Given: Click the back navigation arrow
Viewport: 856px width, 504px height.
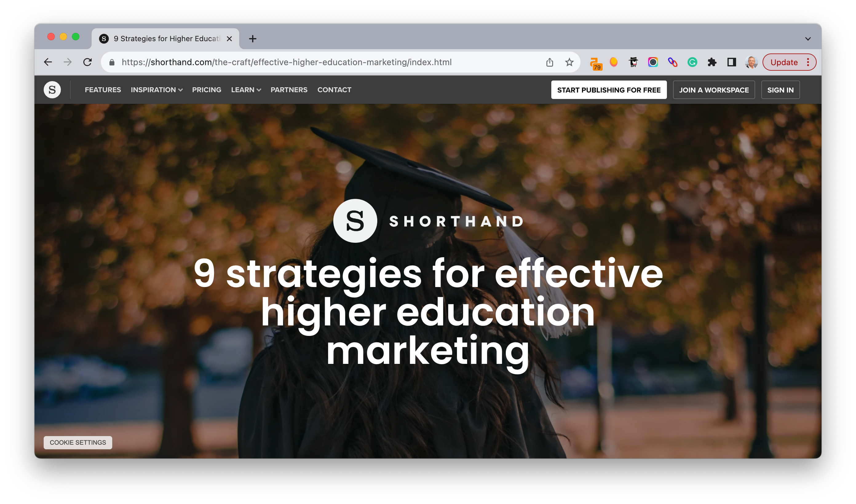Looking at the screenshot, I should 48,62.
